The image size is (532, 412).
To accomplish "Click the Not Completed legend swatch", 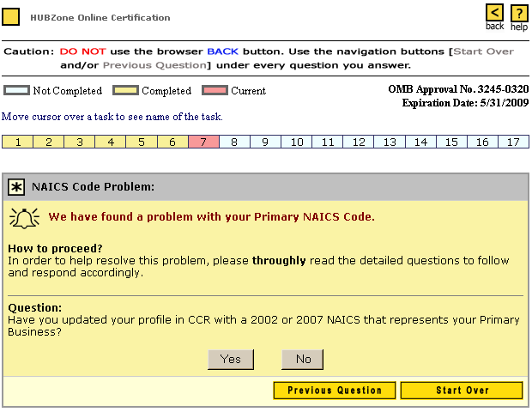I will tap(16, 90).
